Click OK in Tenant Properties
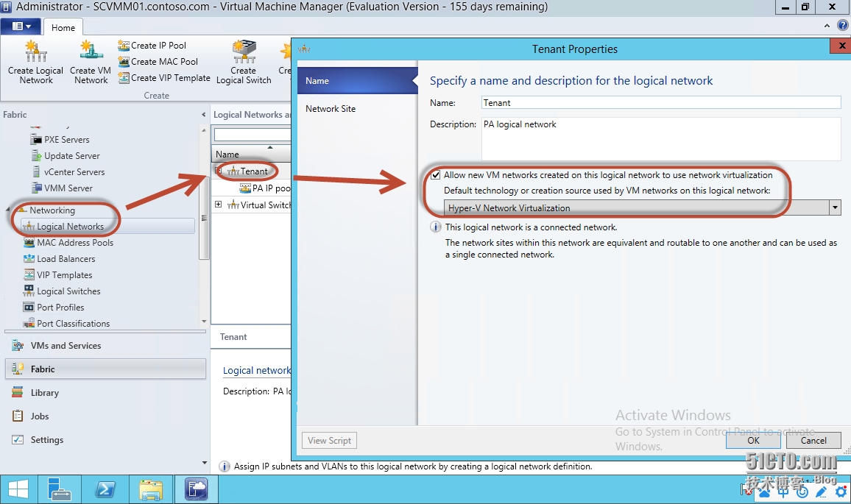This screenshot has width=851, height=504. click(753, 441)
